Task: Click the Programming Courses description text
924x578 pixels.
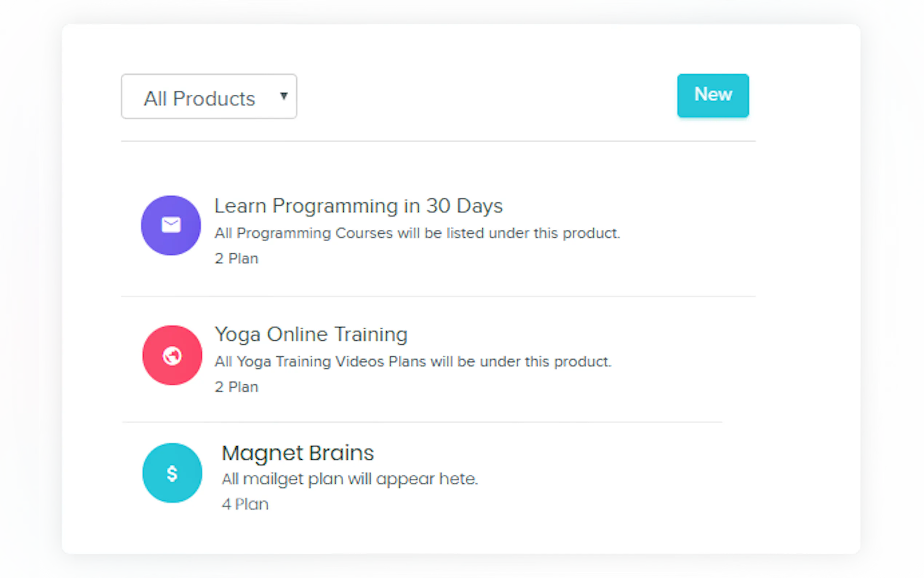Action: (x=417, y=233)
